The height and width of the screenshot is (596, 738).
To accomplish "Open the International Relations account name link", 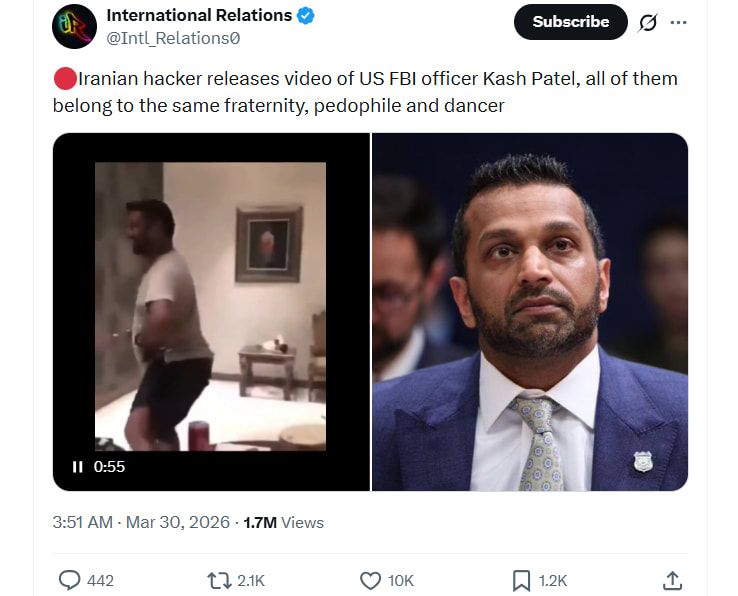I will pos(199,15).
